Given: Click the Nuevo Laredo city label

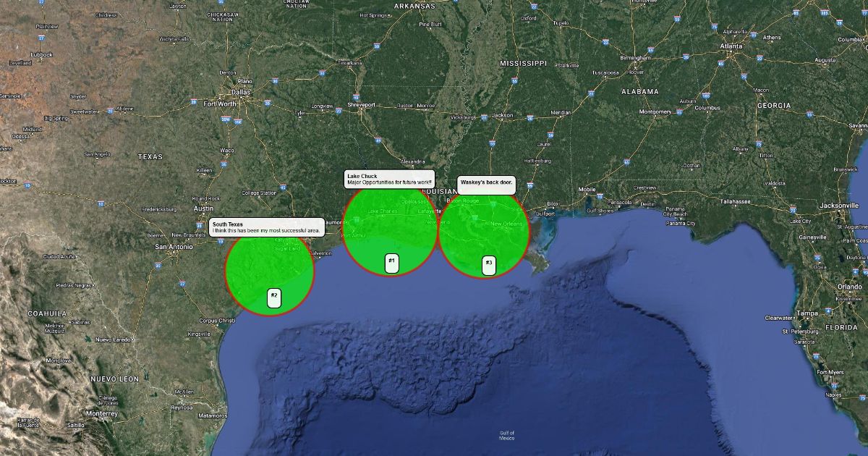Looking at the screenshot, I should tap(111, 339).
